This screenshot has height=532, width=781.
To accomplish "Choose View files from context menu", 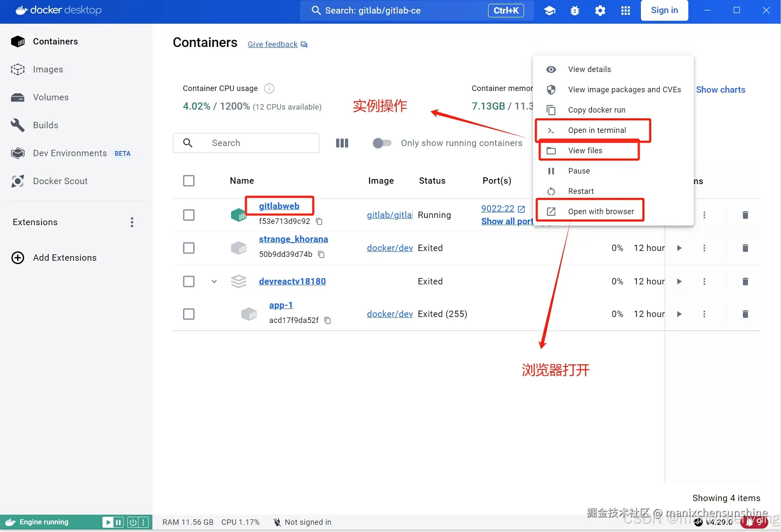I will point(613,151).
